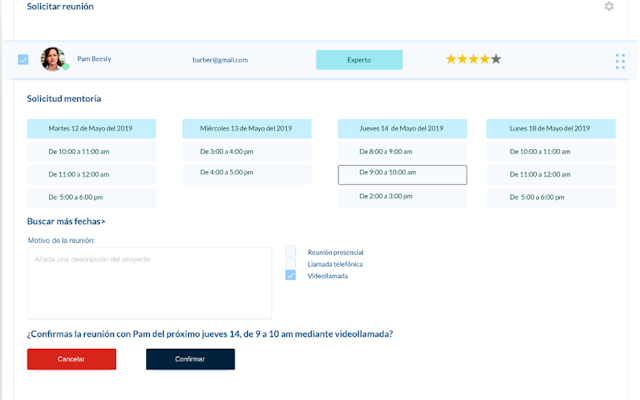Click the four-star rating for Pam Beesly
Screen dimensions: 640x400
pos(473,60)
